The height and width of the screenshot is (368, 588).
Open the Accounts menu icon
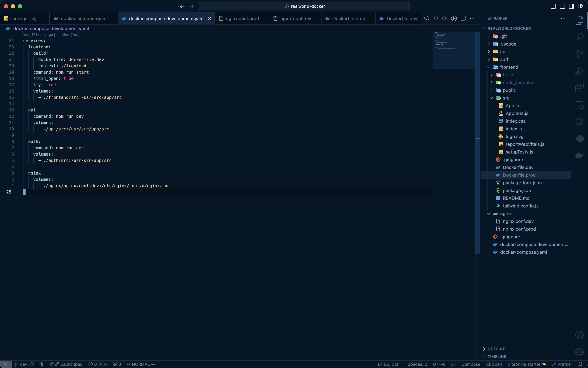pos(579,335)
